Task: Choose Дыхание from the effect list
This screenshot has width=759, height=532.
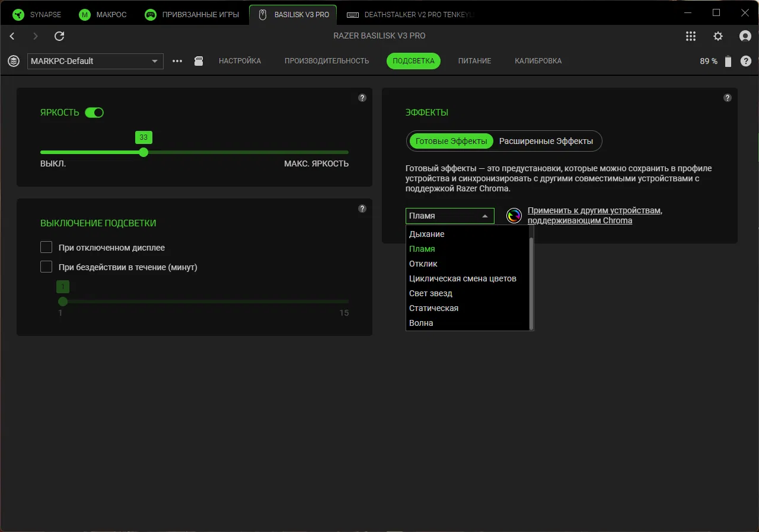Action: (467, 234)
